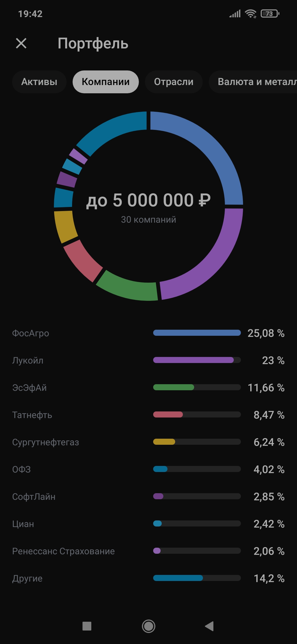Switch to the Активы tab
297x644 pixels.
click(x=39, y=82)
